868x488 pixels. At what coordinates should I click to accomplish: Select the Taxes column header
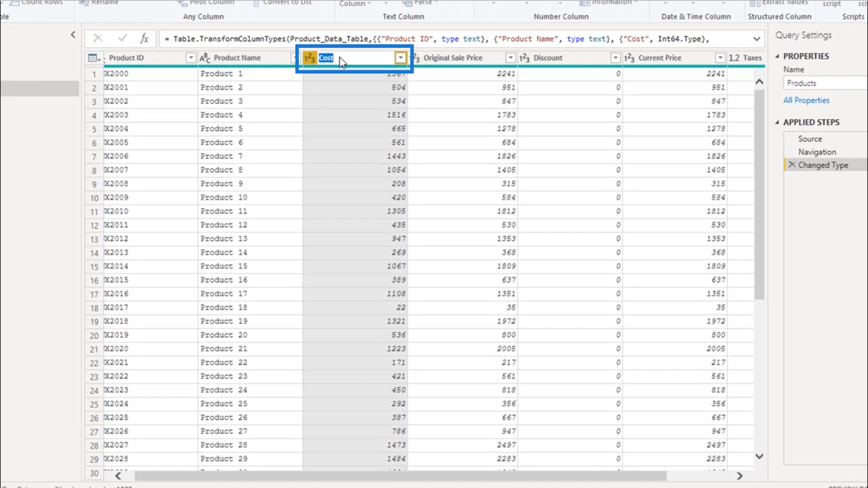point(752,57)
